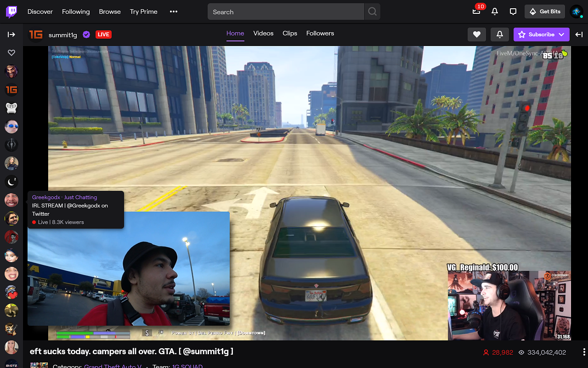588x368 pixels.
Task: Open the more options ellipsis in navigation
Action: [x=173, y=11]
